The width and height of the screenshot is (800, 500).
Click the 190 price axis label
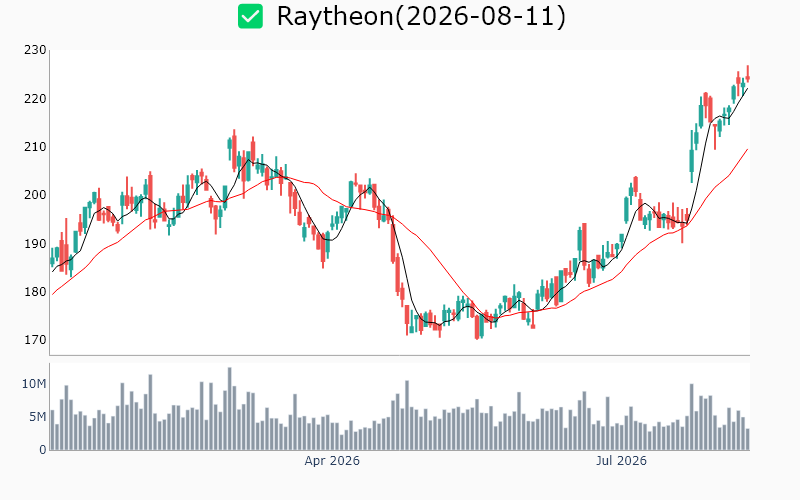pos(35,243)
